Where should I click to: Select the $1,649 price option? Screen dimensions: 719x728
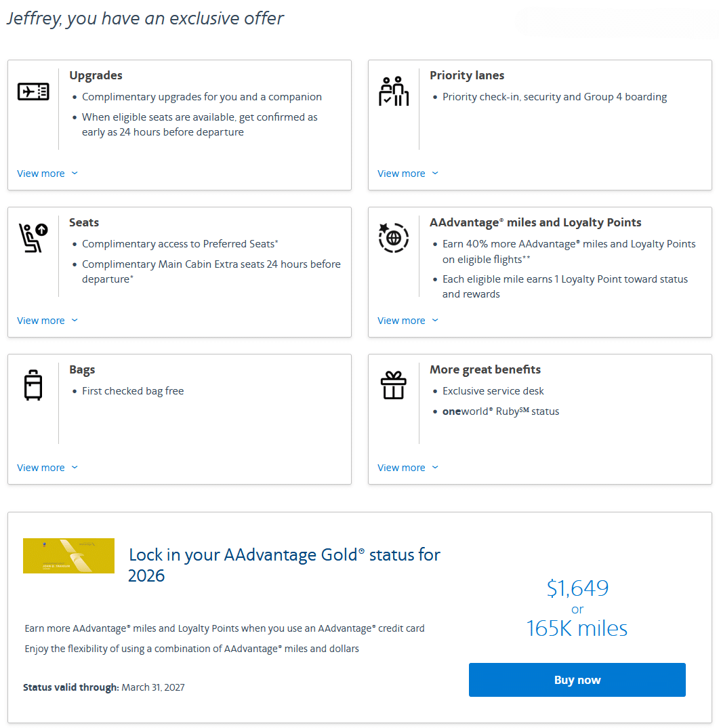(x=577, y=588)
